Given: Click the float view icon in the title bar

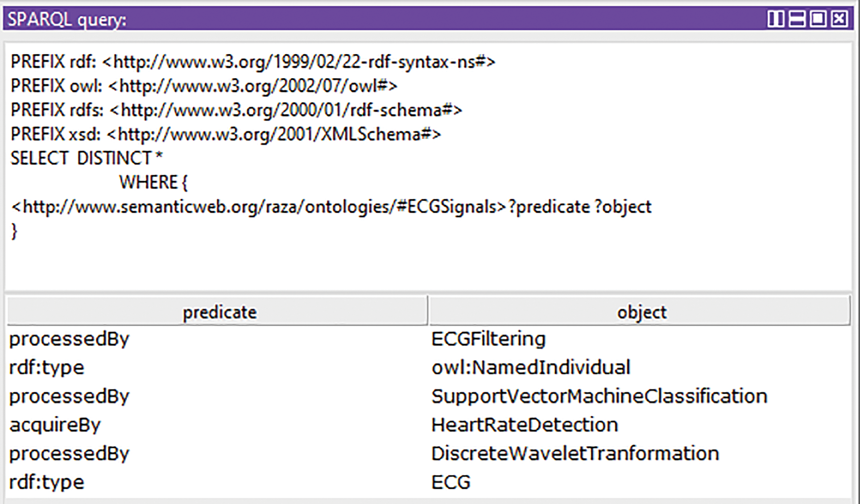Looking at the screenshot, I should [818, 19].
